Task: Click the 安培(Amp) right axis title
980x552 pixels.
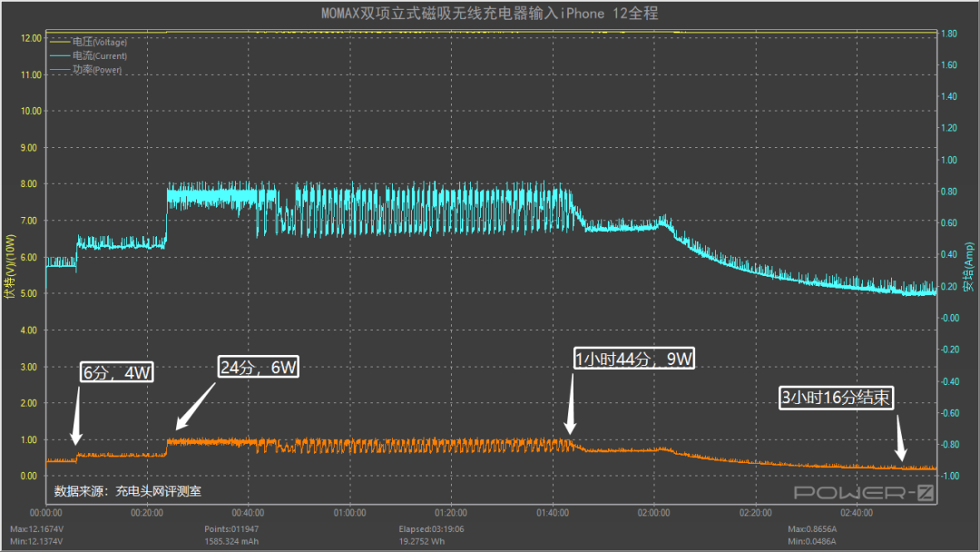Action: pyautogui.click(x=969, y=268)
